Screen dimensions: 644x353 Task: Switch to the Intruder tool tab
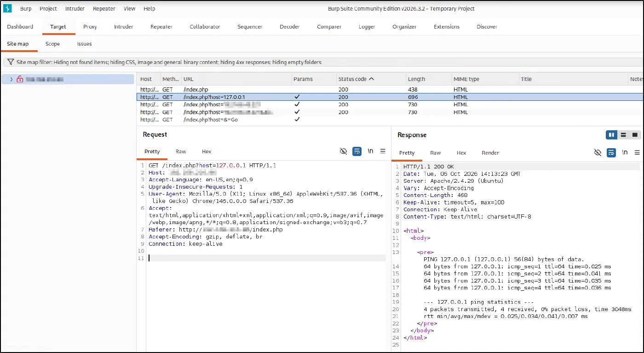click(124, 27)
